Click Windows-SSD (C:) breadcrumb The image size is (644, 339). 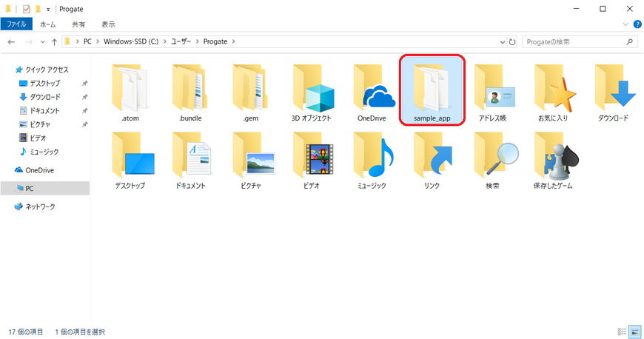(131, 41)
